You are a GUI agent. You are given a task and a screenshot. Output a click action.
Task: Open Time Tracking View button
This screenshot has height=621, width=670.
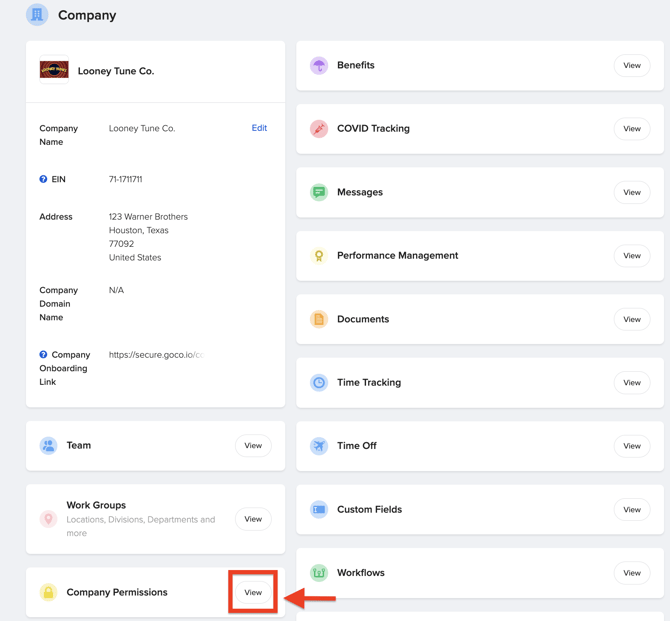click(632, 383)
